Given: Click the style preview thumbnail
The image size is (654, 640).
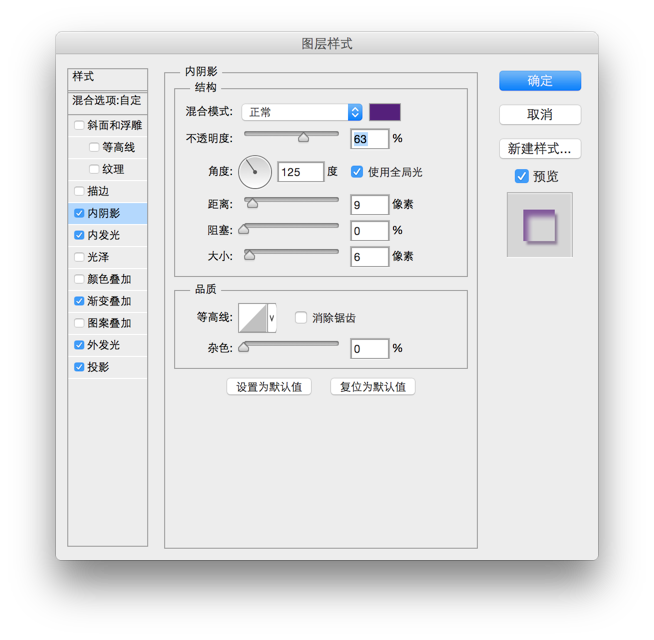Looking at the screenshot, I should [540, 225].
